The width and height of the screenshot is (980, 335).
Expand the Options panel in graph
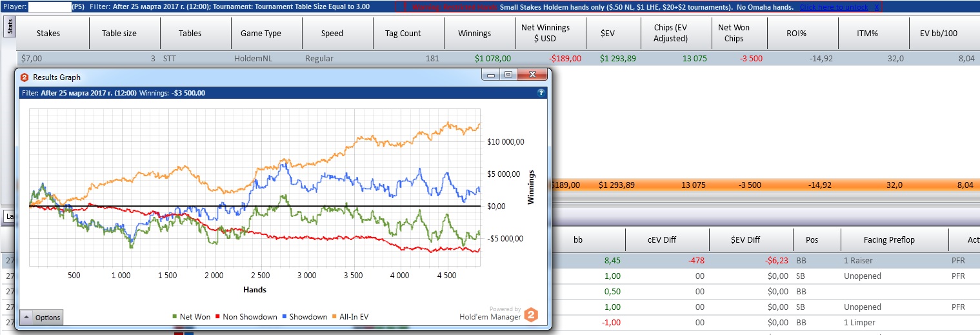[41, 318]
